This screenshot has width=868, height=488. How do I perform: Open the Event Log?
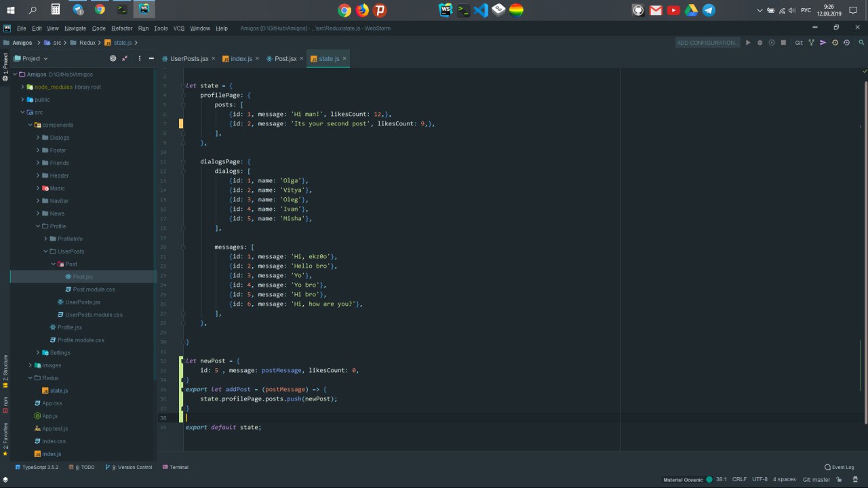[x=840, y=467]
